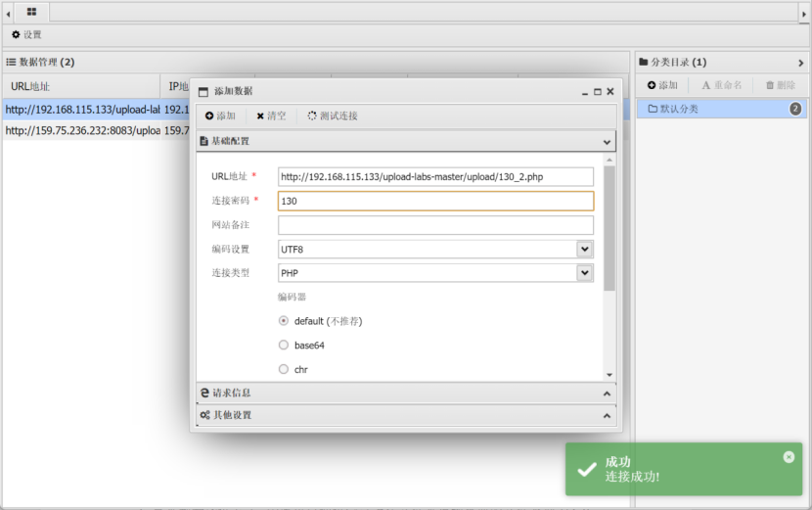Click 添加 in the 分类目录 panel
812x510 pixels.
(x=662, y=85)
